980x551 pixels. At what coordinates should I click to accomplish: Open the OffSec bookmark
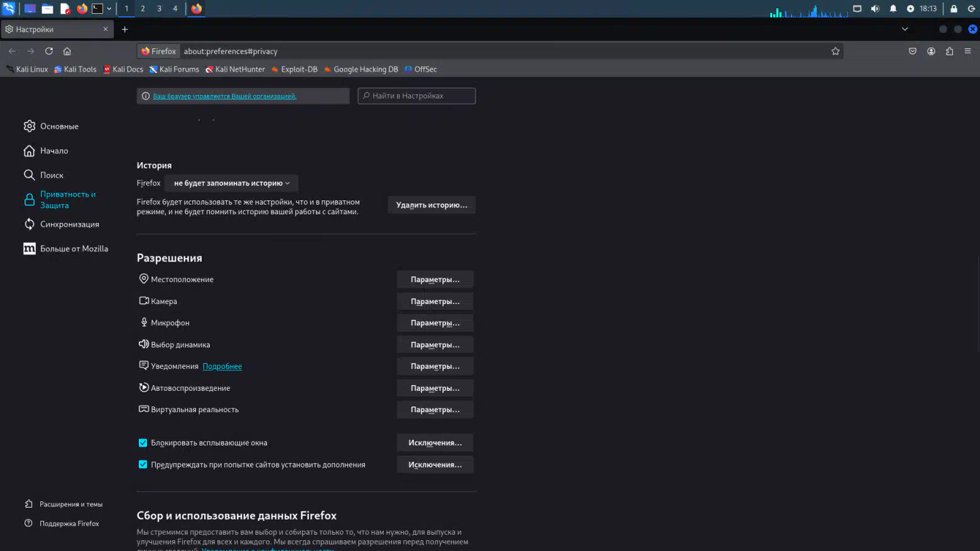[x=421, y=69]
